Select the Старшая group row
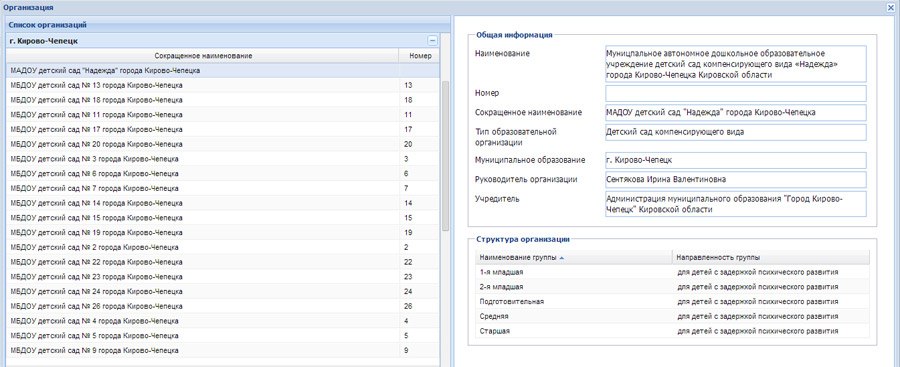The height and width of the screenshot is (367, 900). pyautogui.click(x=672, y=331)
